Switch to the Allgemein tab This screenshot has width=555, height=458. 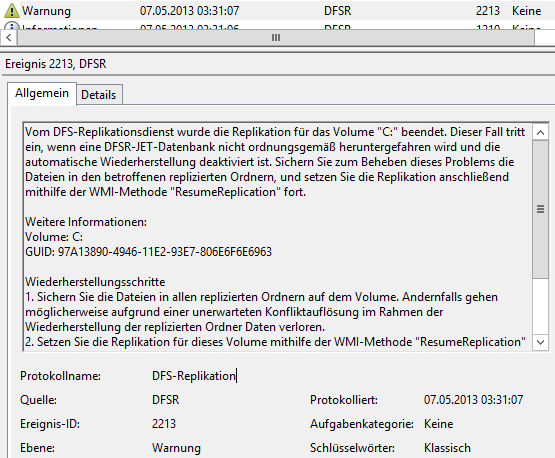click(42, 93)
